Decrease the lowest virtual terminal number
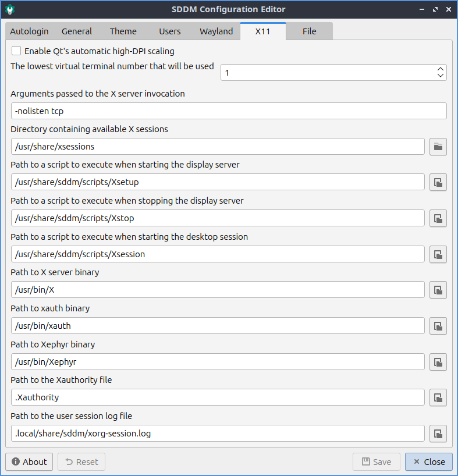Image resolution: width=458 pixels, height=476 pixels. tap(441, 76)
